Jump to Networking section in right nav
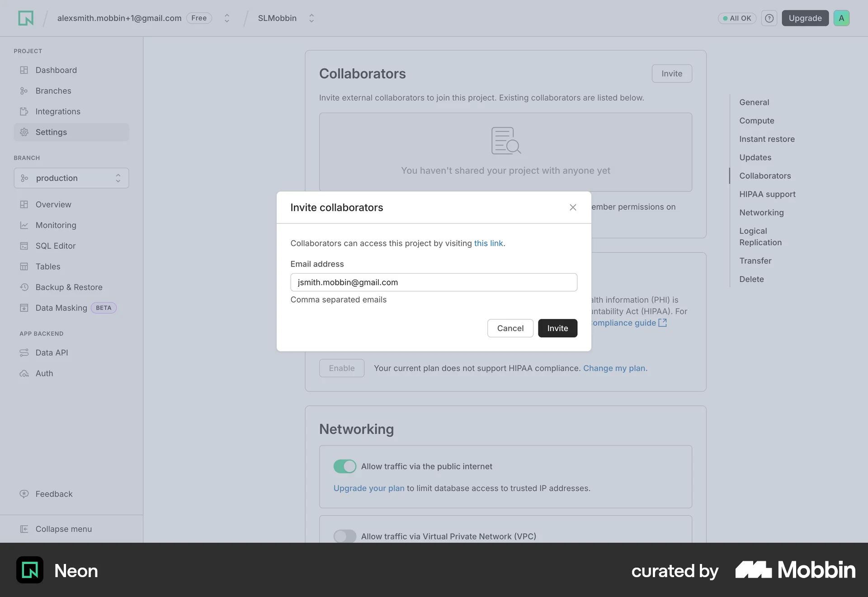Screen dimensions: 868x597 tap(761, 213)
